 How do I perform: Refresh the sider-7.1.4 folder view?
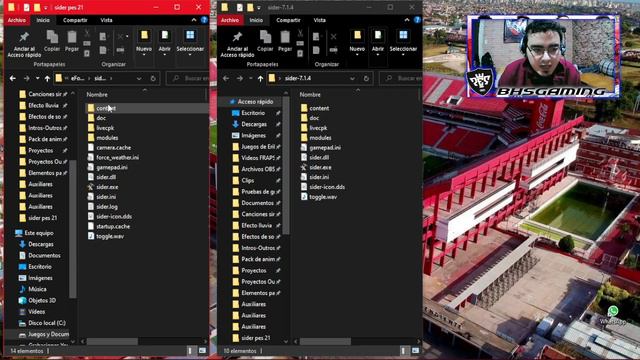(366, 78)
